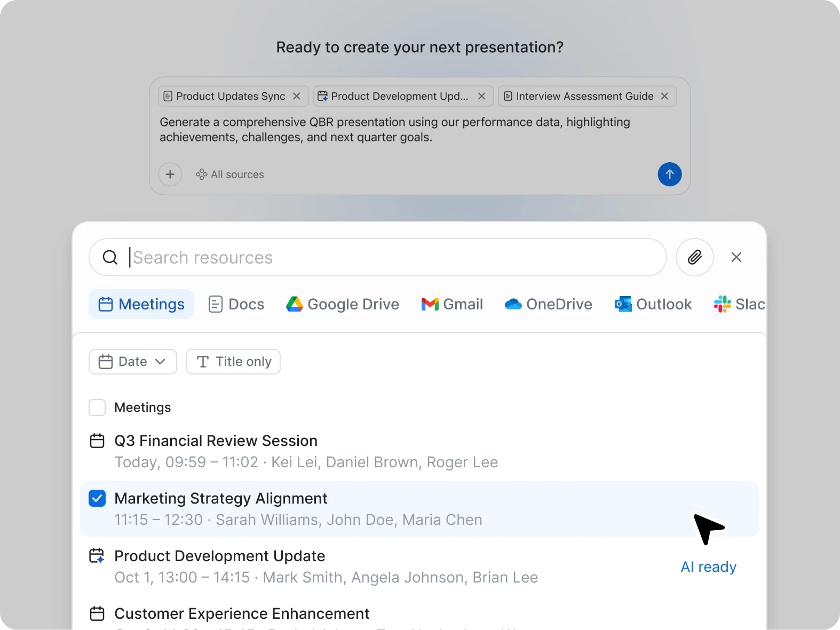Click the OneDrive cloud icon
This screenshot has height=630, width=840.
(x=513, y=304)
